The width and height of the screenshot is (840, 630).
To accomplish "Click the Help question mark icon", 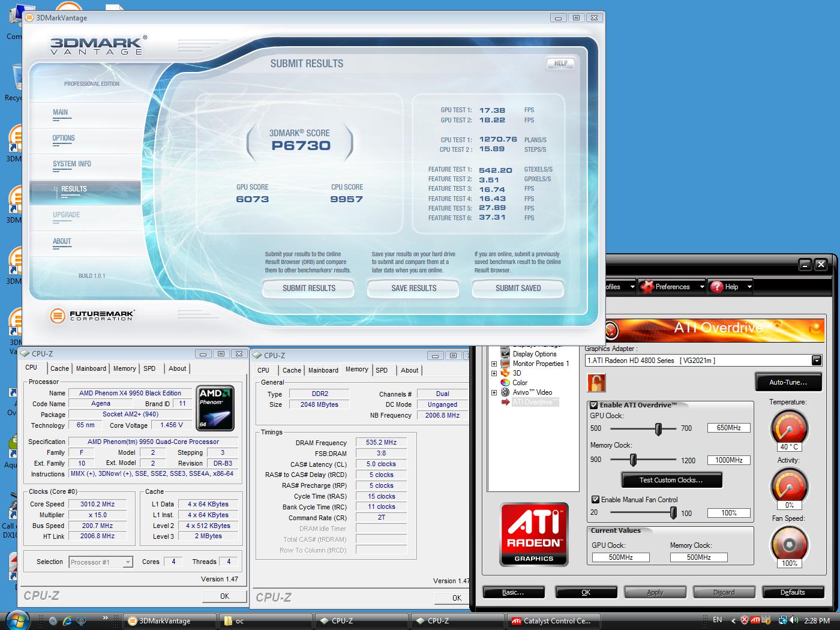I will (716, 287).
